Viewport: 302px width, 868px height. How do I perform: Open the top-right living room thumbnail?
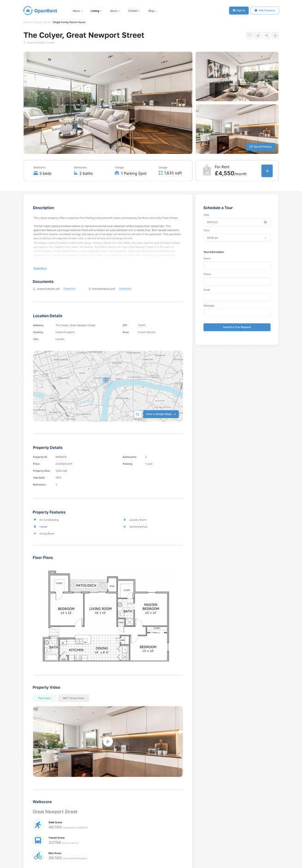pyautogui.click(x=237, y=76)
